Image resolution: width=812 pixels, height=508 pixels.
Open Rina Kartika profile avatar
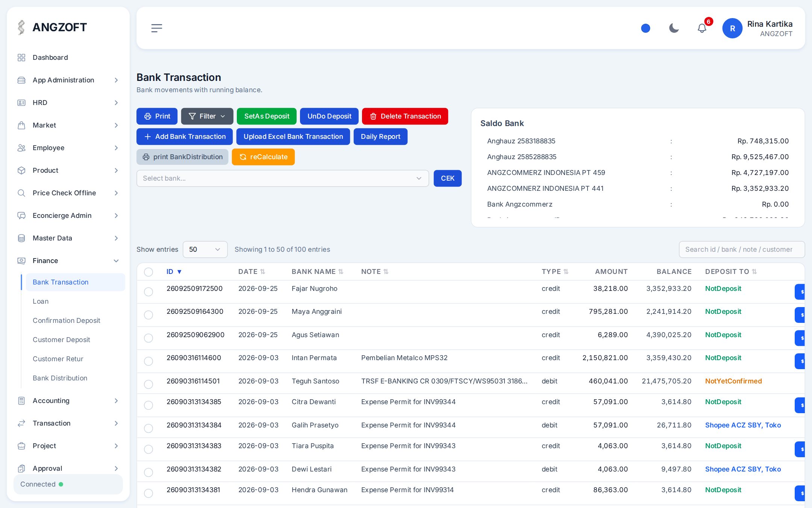[x=732, y=28]
